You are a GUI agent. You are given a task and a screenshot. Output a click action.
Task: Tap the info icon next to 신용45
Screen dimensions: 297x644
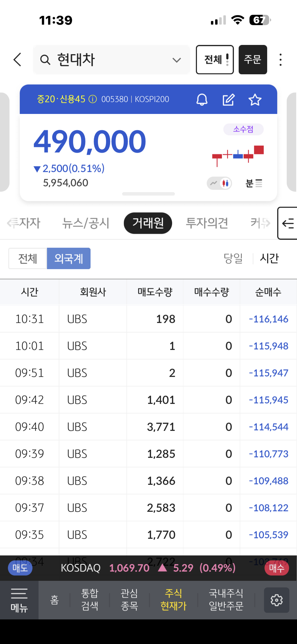[93, 99]
